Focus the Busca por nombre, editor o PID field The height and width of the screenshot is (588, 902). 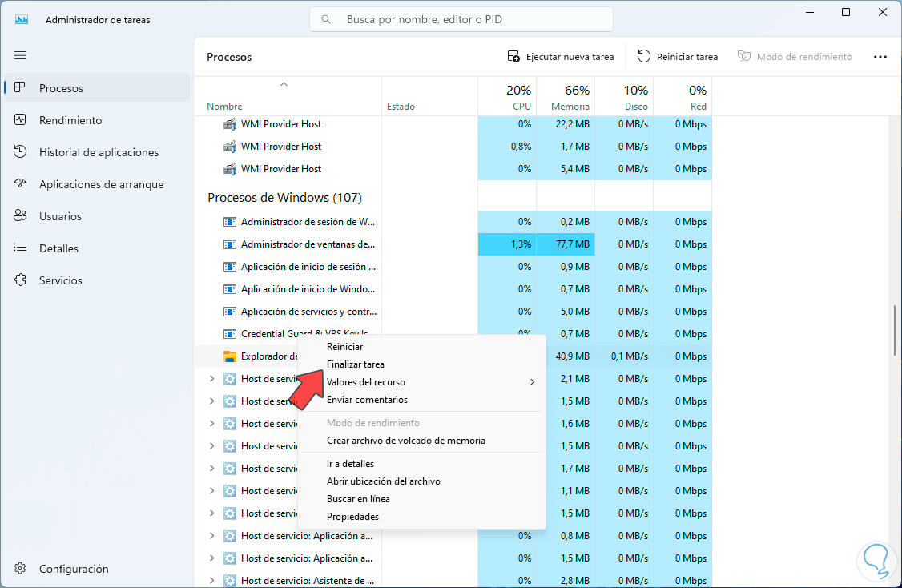tap(461, 19)
